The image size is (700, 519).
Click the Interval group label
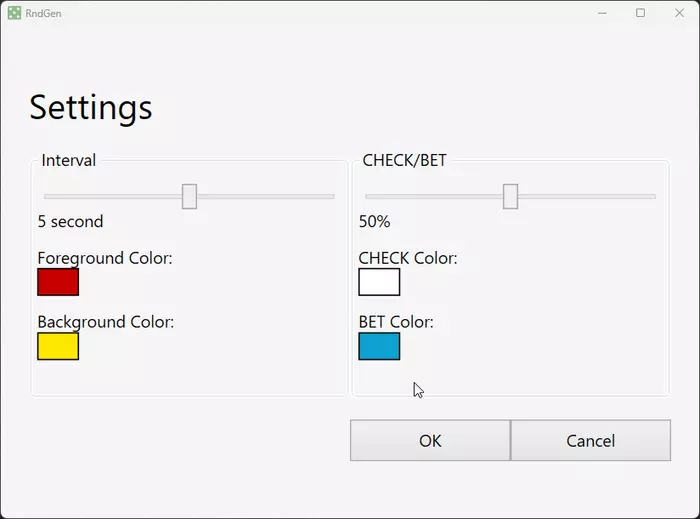pos(68,160)
